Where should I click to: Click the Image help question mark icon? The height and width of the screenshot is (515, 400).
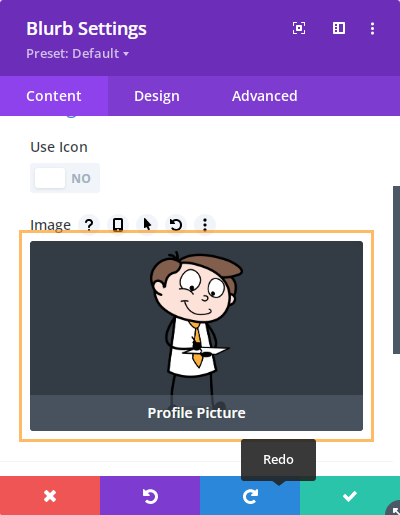[89, 225]
